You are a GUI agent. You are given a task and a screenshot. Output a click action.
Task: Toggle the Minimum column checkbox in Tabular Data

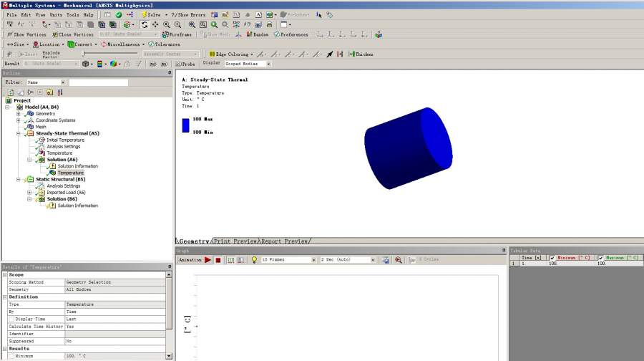click(x=552, y=258)
